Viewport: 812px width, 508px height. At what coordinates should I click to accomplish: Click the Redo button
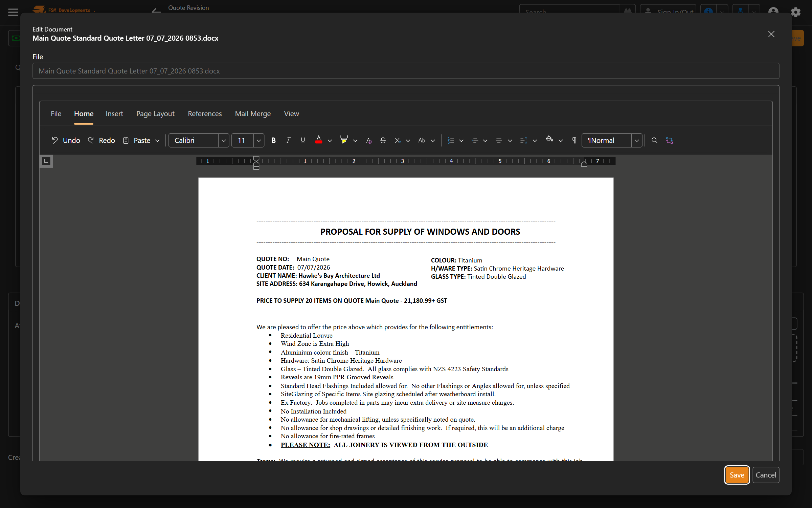[101, 140]
